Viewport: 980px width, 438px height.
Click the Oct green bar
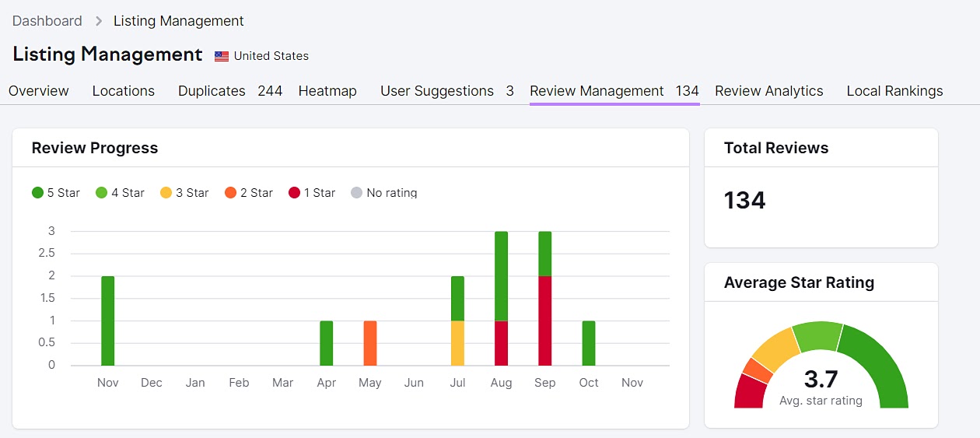click(x=589, y=343)
